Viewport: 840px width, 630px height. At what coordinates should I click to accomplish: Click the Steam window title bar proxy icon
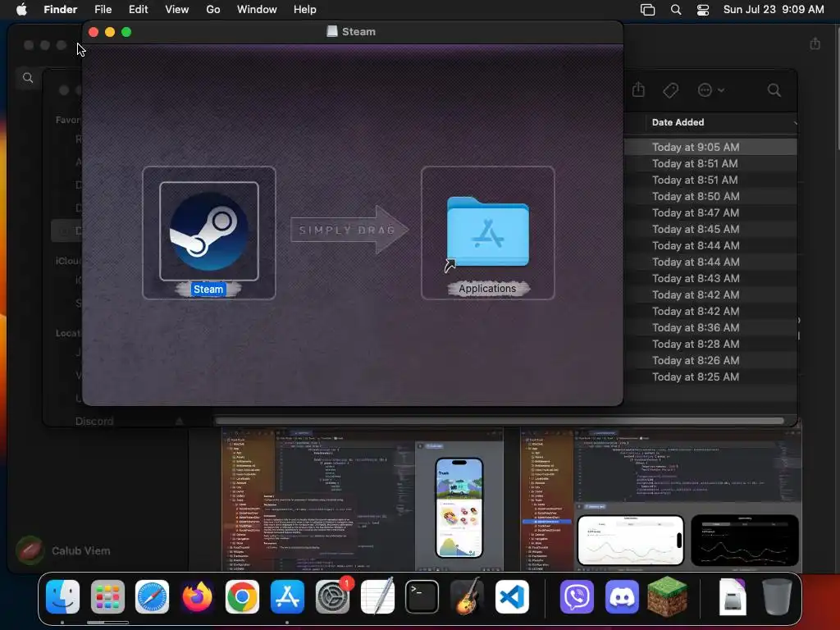pyautogui.click(x=332, y=32)
